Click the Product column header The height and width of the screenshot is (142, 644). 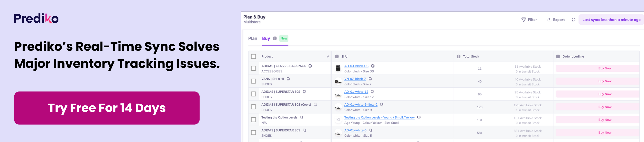(x=294, y=57)
